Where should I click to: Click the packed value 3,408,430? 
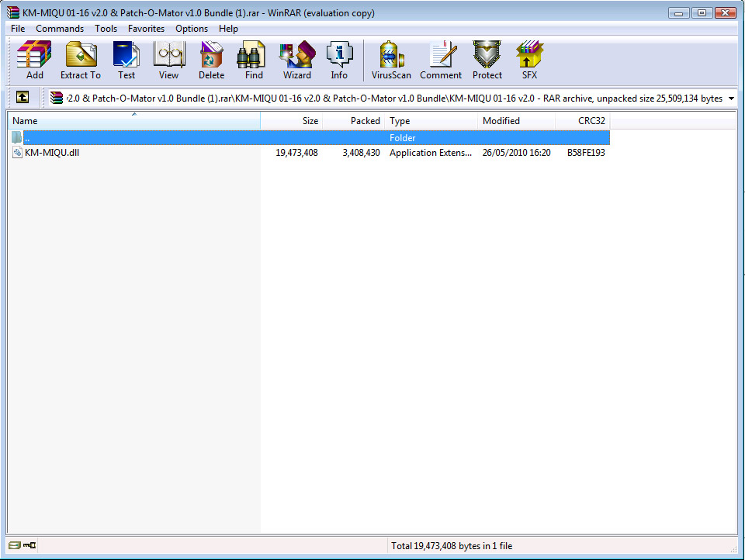(361, 153)
